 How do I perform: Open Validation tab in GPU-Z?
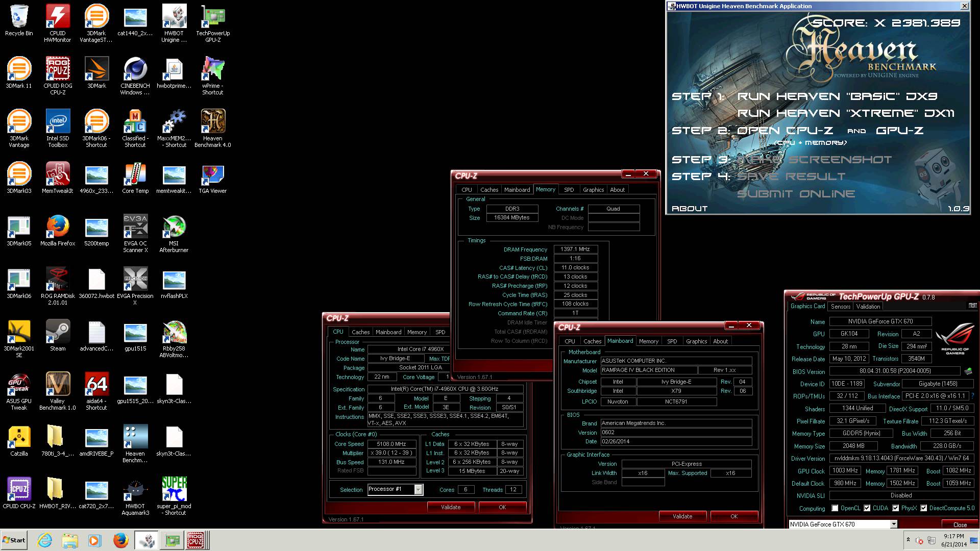[x=868, y=307]
